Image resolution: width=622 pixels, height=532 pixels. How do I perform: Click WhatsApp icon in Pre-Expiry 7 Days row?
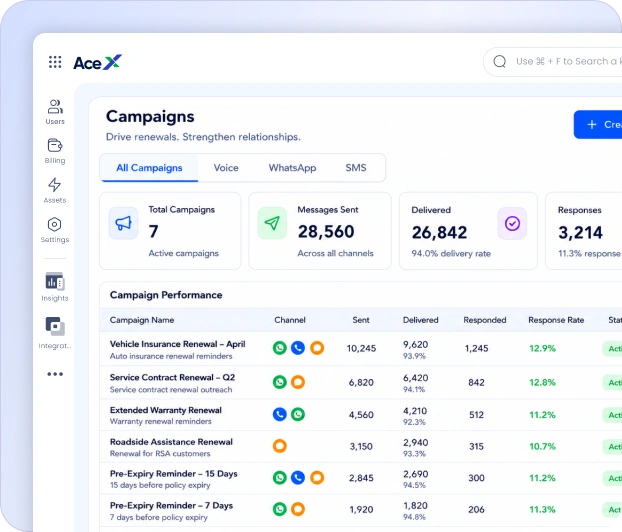(280, 509)
